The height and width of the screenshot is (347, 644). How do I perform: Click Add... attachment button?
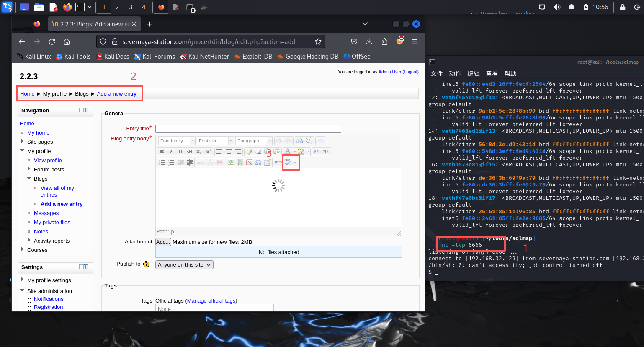163,242
